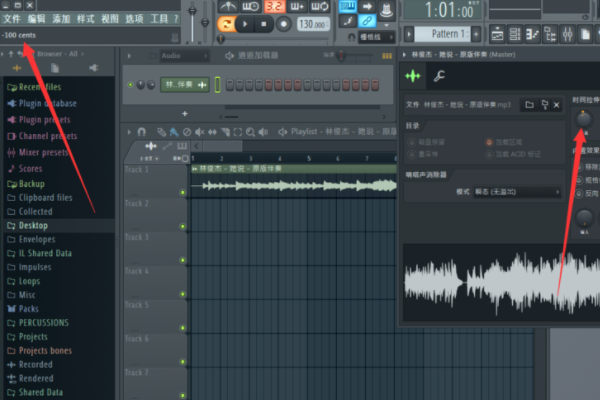Screen dimensions: 600x400
Task: Toggle the step editing mode icon
Action: click(348, 21)
